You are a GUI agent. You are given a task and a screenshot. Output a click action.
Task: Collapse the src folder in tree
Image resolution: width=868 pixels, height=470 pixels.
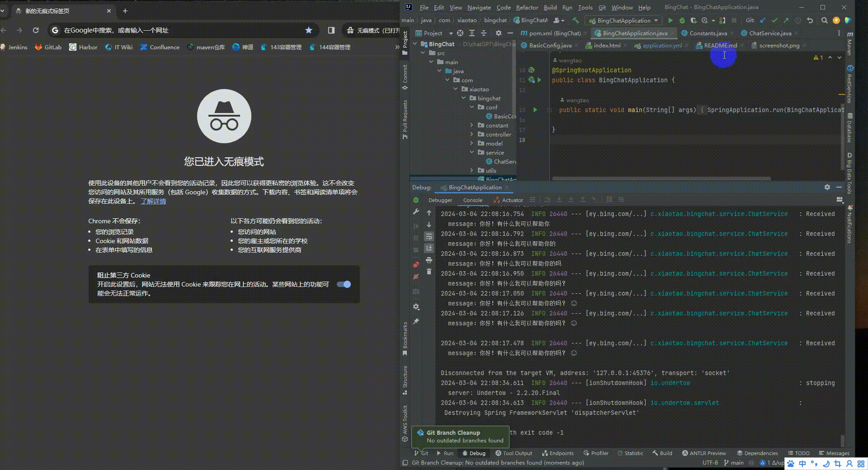coord(423,53)
